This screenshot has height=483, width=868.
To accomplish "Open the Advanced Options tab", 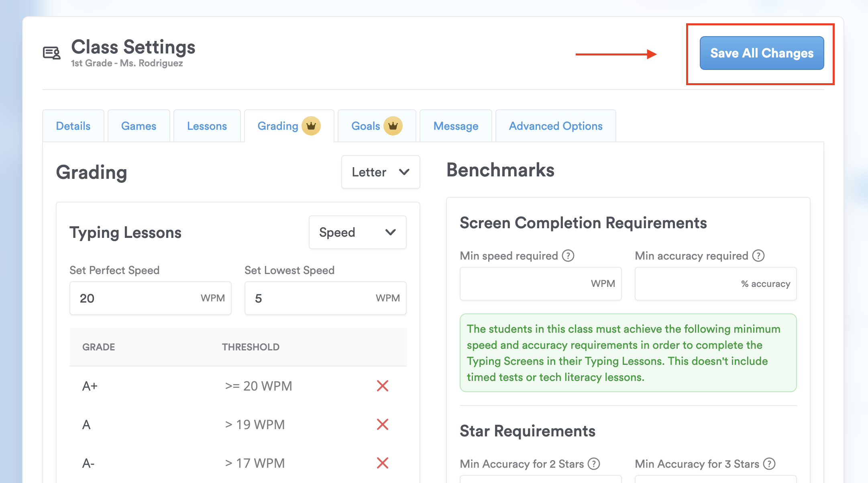I will pos(556,126).
